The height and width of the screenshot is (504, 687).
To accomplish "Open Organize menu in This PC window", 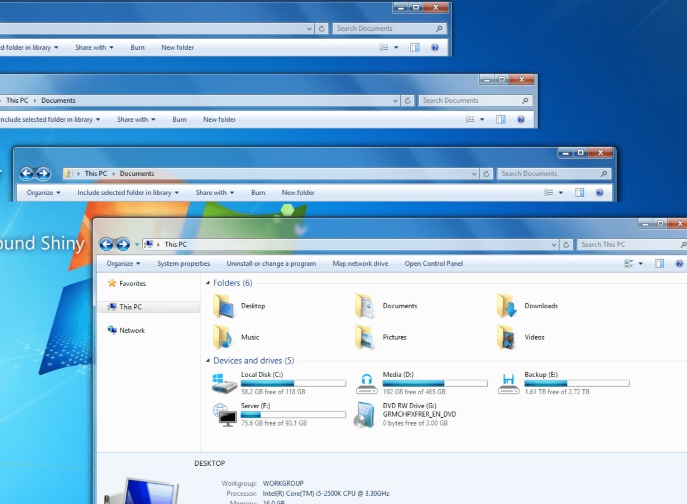I will pos(124,263).
